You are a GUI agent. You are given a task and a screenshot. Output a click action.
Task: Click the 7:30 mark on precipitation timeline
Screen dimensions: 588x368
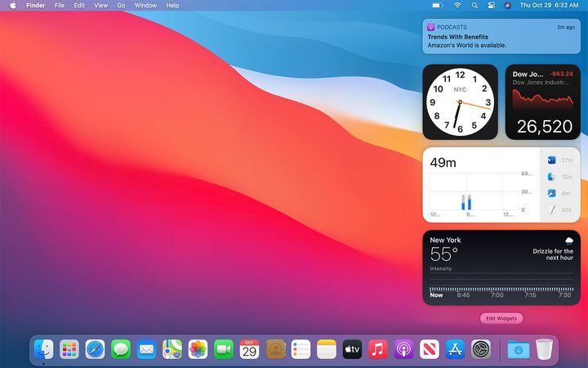click(564, 295)
